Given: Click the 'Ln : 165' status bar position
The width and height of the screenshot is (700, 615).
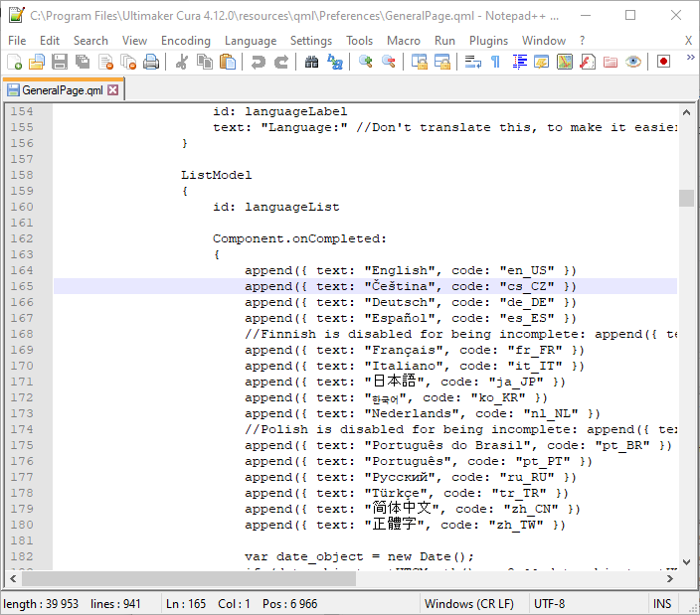Looking at the screenshot, I should coord(186,604).
